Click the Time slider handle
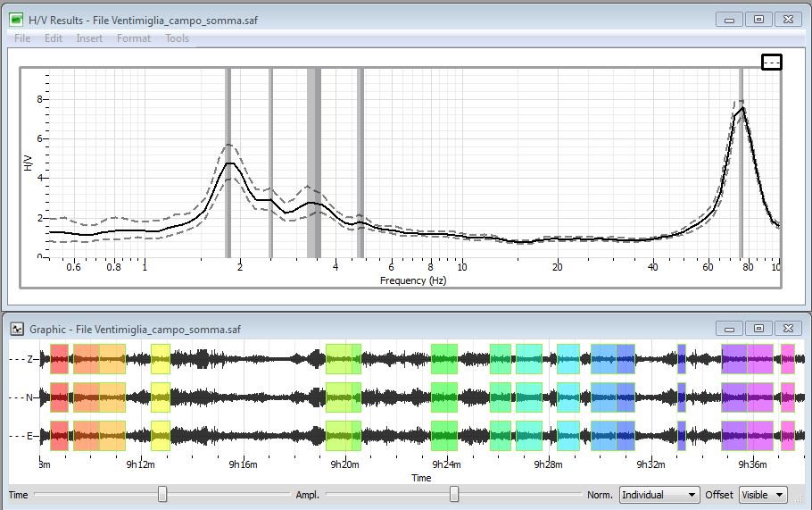 (162, 495)
